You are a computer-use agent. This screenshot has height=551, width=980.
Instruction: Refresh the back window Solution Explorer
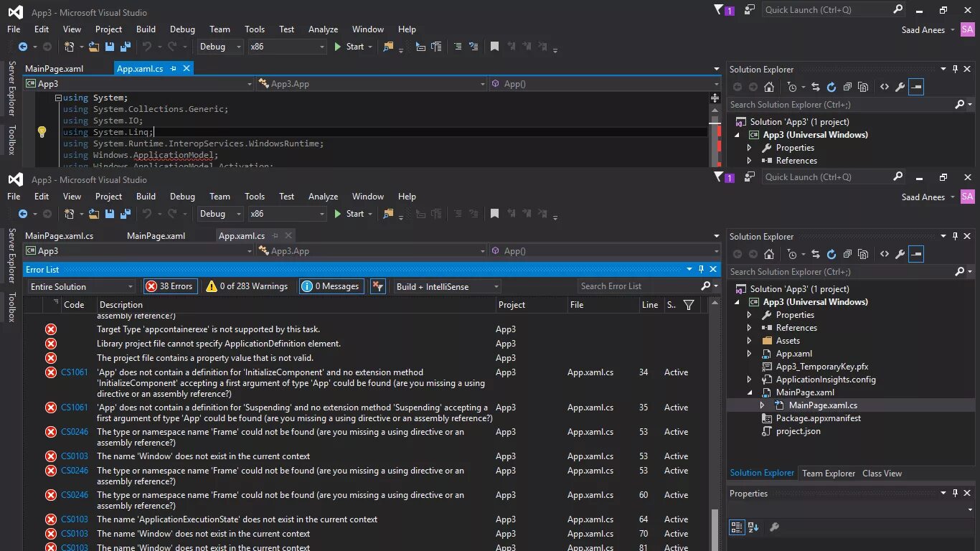pos(831,87)
